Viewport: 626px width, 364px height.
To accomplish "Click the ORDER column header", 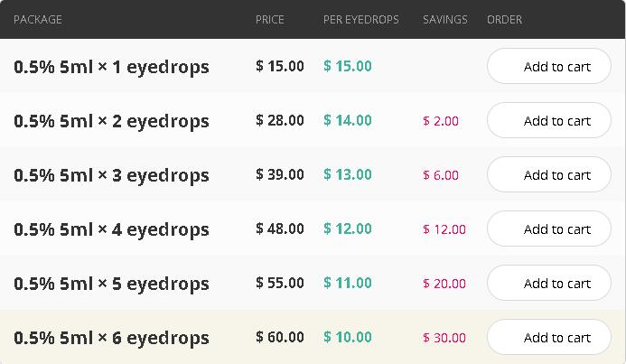I will click(504, 20).
